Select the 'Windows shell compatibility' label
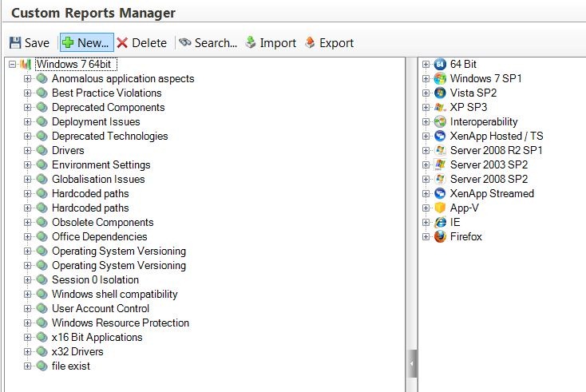Screen dimensions: 586x392 tap(115, 294)
